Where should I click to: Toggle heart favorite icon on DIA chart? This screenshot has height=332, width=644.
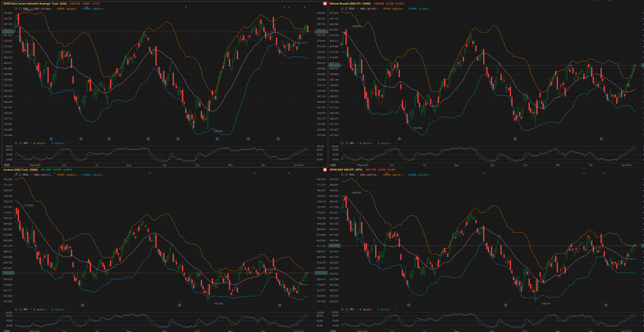(x=325, y=3)
